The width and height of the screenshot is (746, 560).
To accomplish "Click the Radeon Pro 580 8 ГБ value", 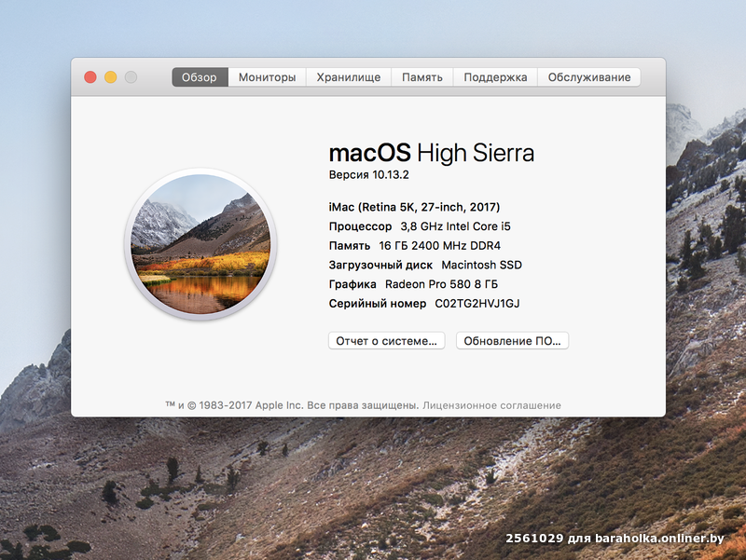I will (441, 284).
